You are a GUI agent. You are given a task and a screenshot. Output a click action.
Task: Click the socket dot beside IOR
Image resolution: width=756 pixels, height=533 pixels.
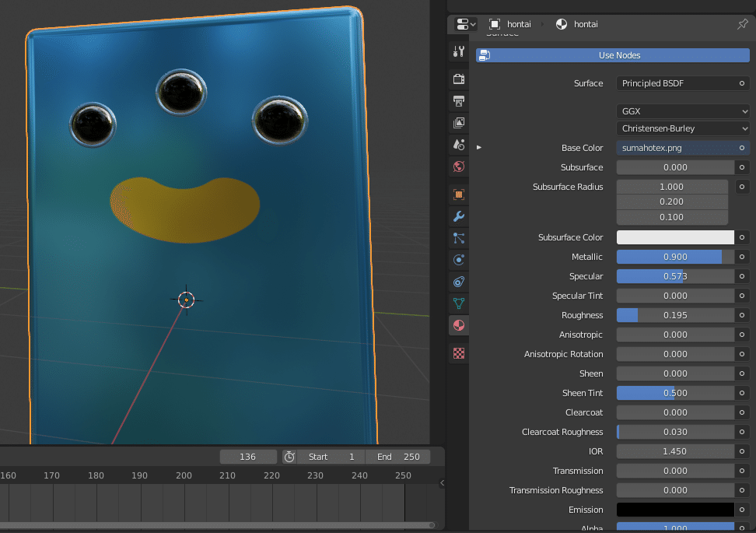pos(742,451)
